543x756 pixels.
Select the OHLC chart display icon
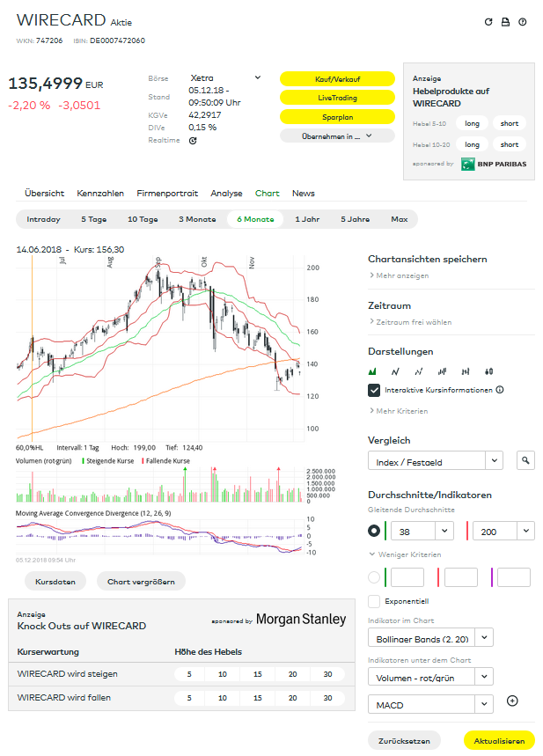466,371
